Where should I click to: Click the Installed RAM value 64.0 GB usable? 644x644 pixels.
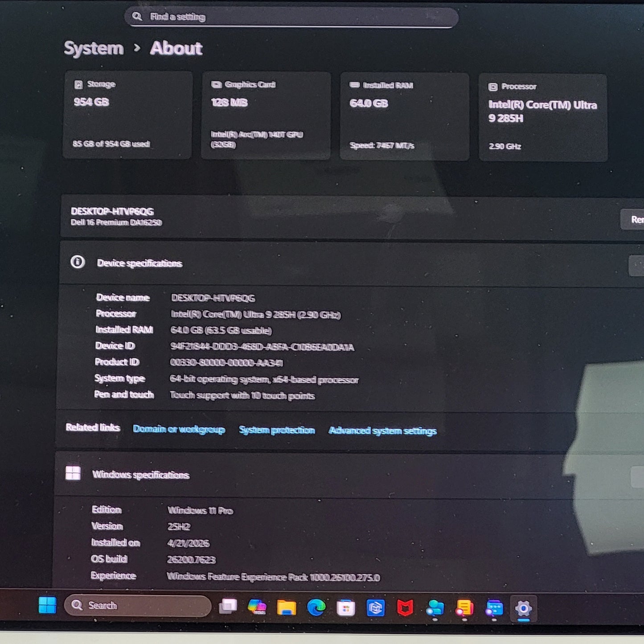pos(221,331)
